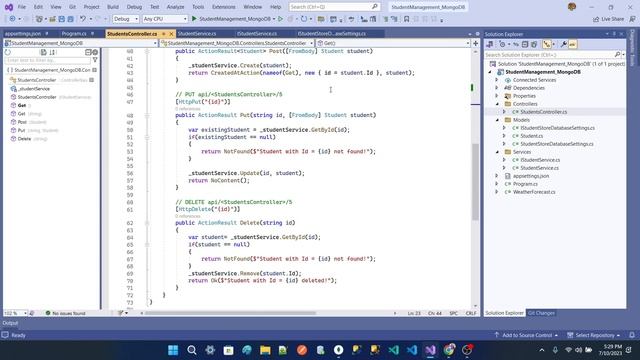Viewport: 640px width, 360px height.
Task: Open editor zoom percentage dropdown
Action: pos(16,313)
